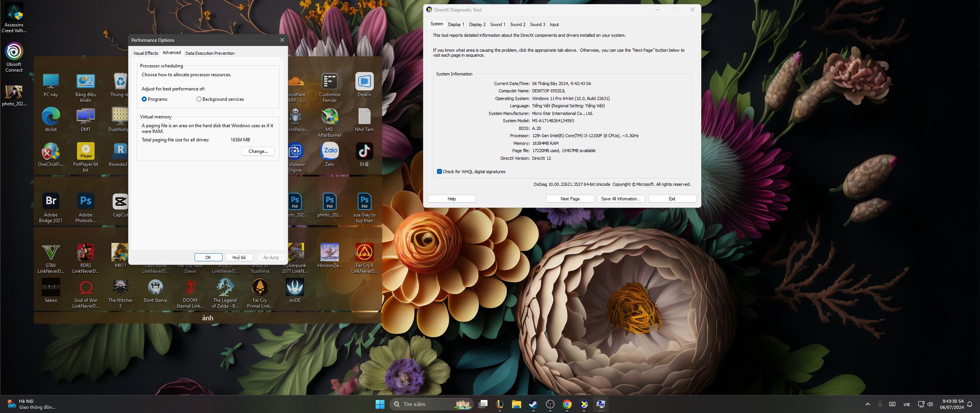Screen dimensions: 980x413
Task: Launch Ubisoft Connect from desktop
Action: tap(14, 52)
